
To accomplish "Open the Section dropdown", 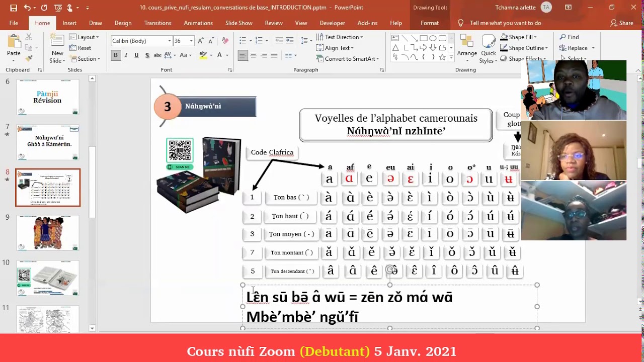I will 85,59.
